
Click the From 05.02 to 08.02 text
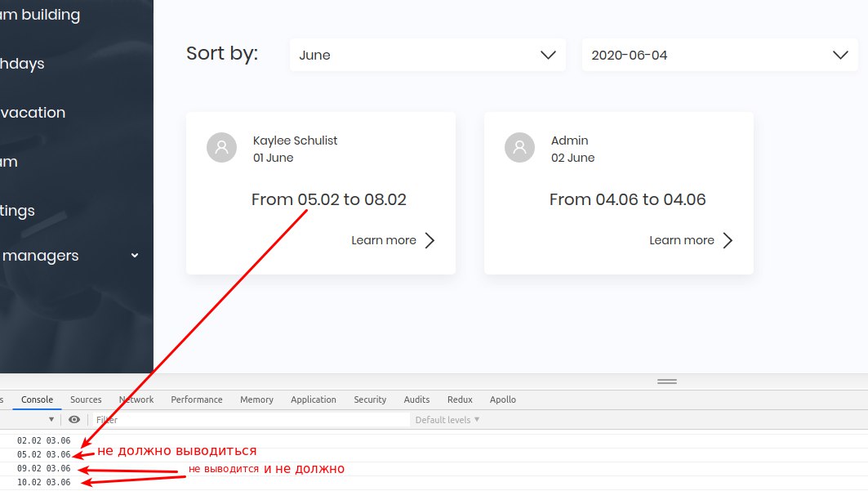(329, 199)
